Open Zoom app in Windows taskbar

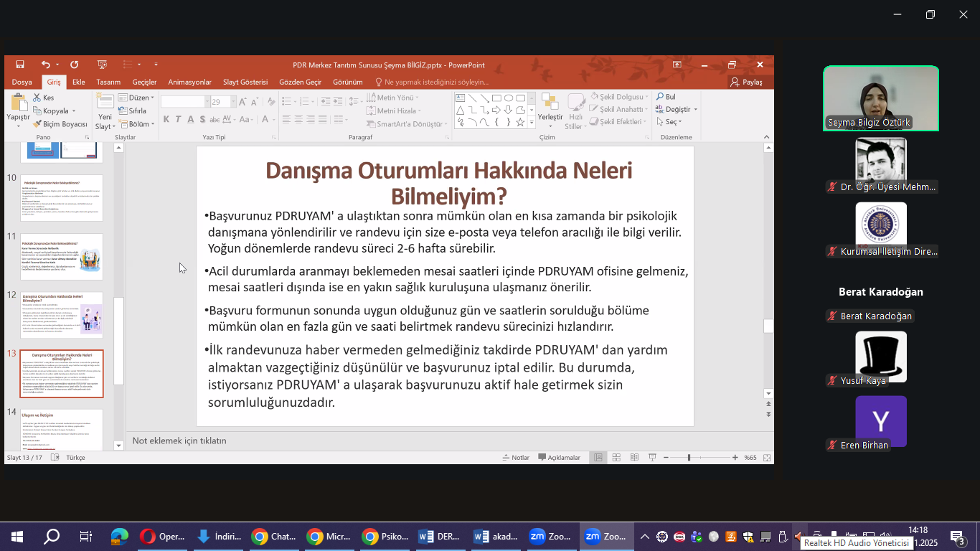tap(550, 537)
